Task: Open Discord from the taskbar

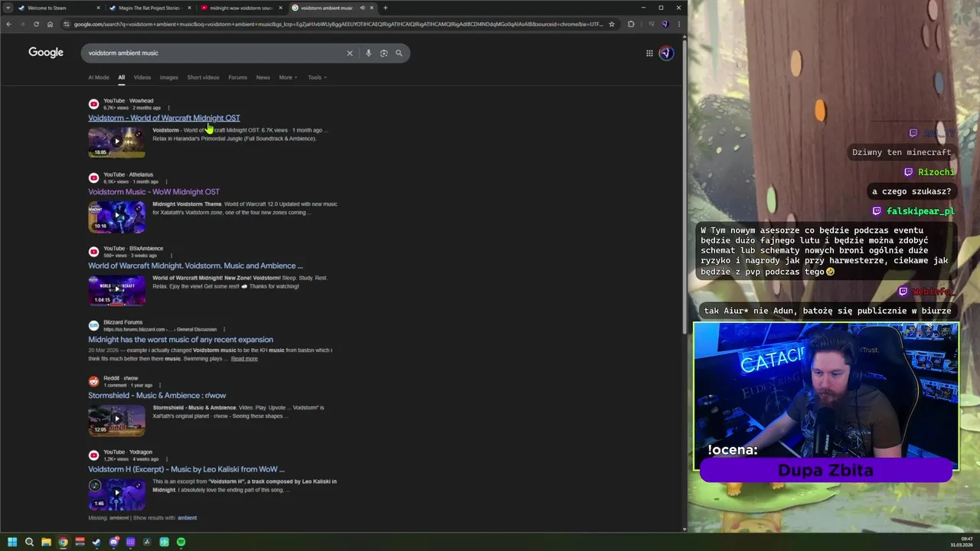Action: [x=113, y=542]
